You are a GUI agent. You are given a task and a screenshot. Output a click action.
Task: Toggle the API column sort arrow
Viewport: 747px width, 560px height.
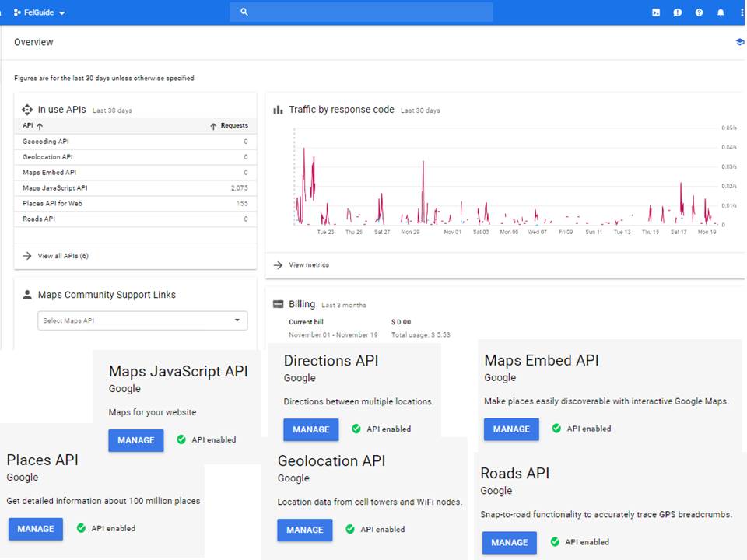[x=39, y=125]
